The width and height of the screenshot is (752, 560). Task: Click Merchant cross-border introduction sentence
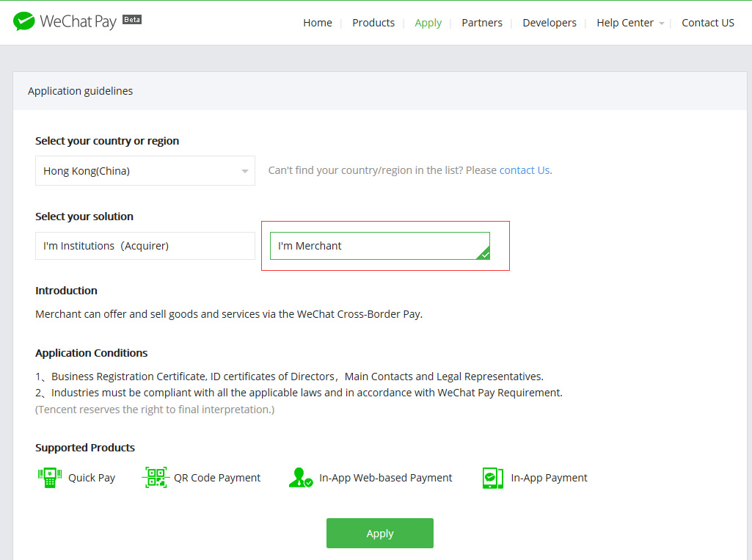tap(229, 314)
